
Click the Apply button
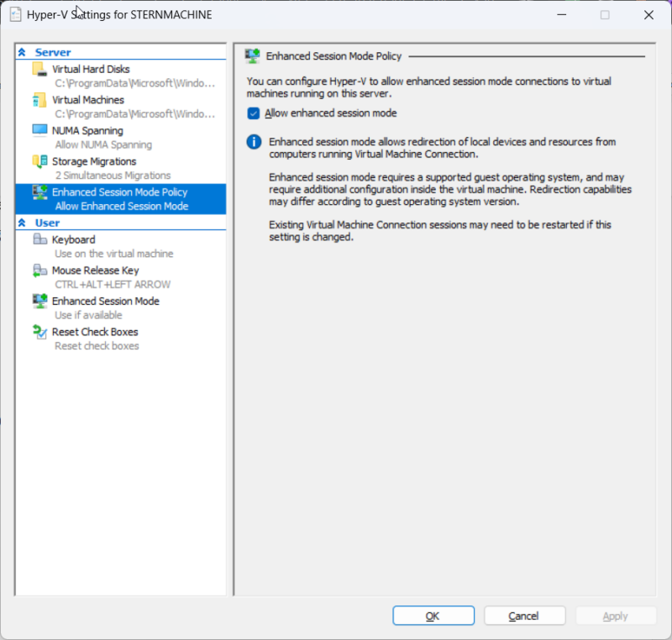click(616, 616)
